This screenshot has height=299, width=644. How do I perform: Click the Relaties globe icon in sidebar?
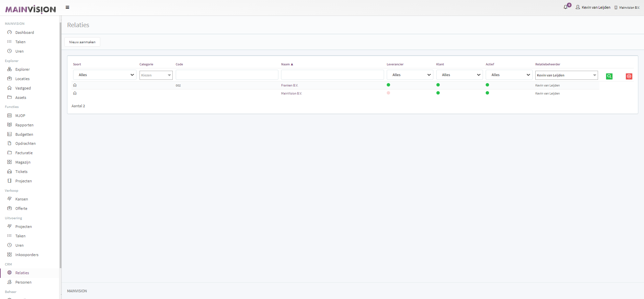(x=9, y=273)
